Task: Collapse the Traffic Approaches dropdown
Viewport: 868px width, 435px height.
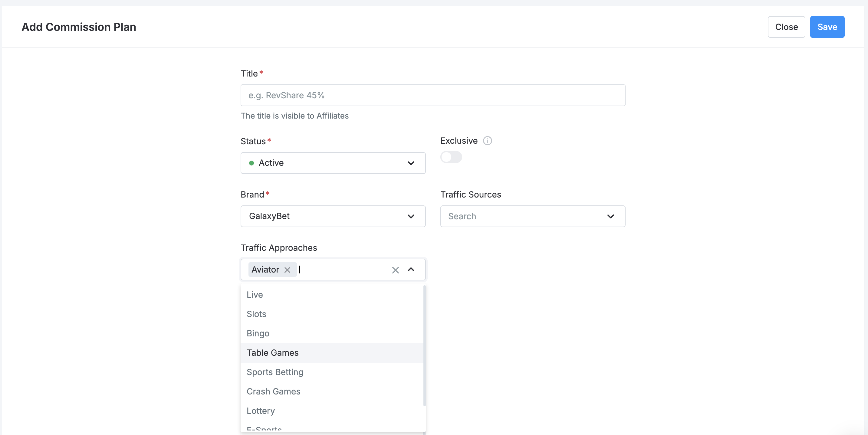Action: pyautogui.click(x=411, y=270)
